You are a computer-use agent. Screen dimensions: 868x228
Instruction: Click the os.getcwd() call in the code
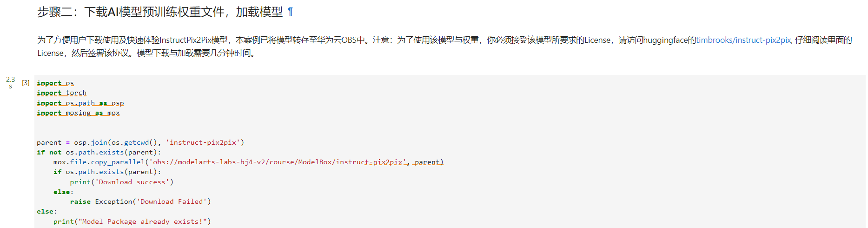click(136, 143)
